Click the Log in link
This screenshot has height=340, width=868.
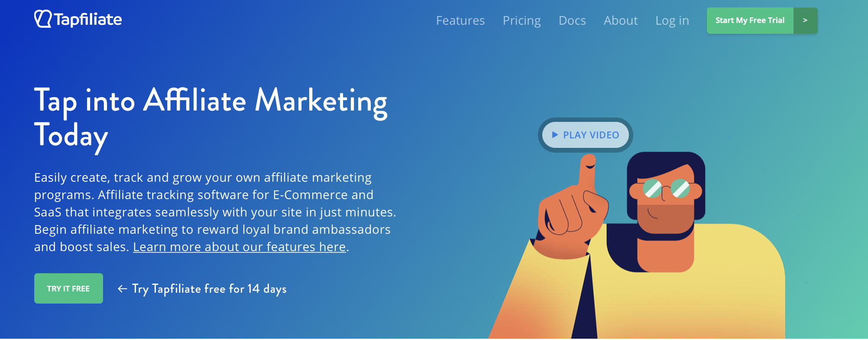672,21
